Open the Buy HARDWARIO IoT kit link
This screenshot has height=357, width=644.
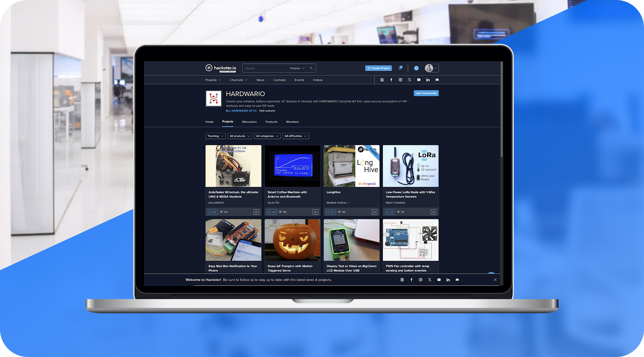tap(241, 111)
